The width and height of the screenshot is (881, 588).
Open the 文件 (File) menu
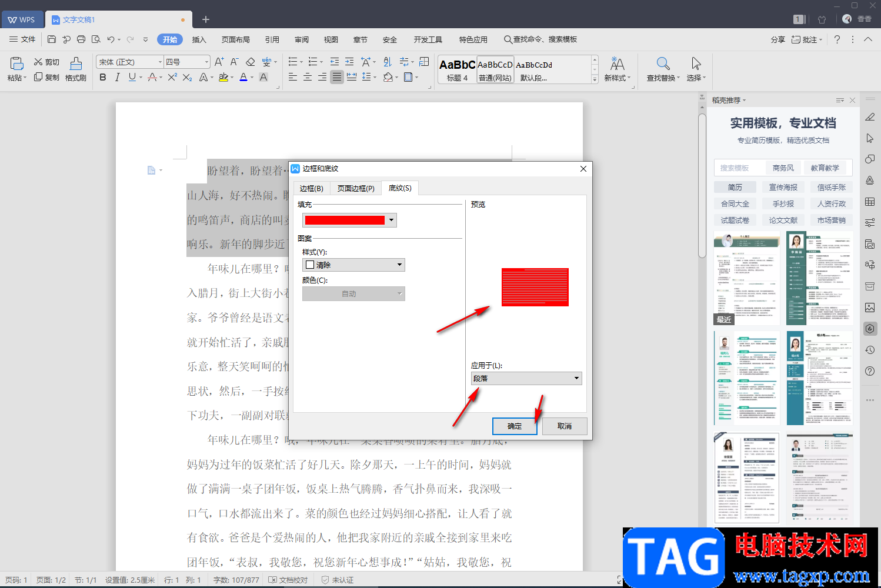(x=22, y=39)
